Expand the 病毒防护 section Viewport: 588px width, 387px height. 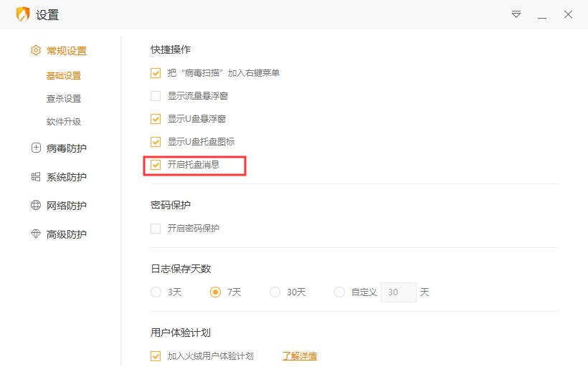pyautogui.click(x=66, y=148)
